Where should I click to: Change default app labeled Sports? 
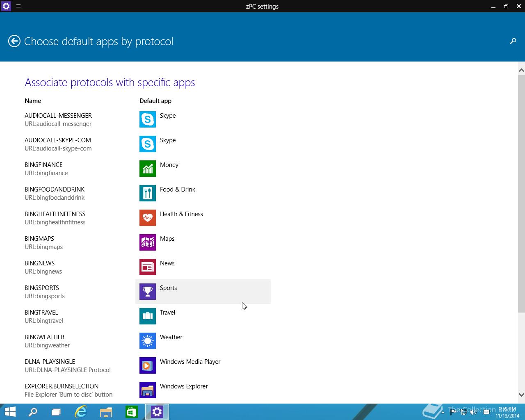pyautogui.click(x=169, y=288)
